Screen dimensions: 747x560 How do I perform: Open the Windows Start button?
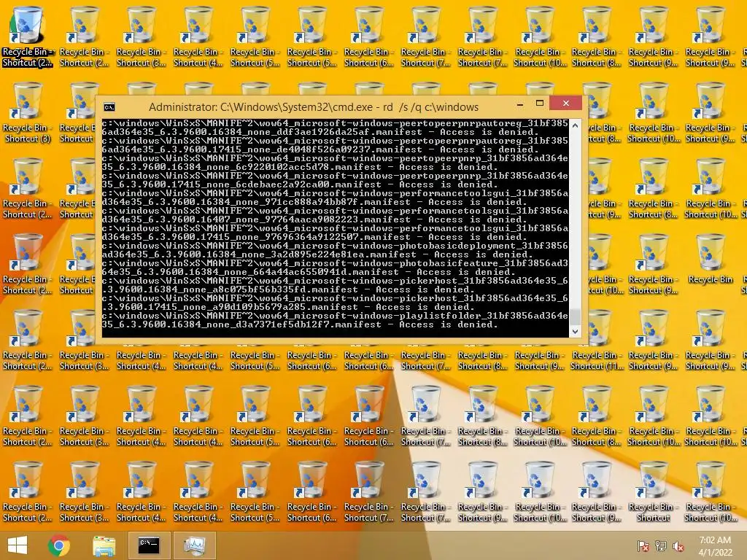tap(18, 545)
